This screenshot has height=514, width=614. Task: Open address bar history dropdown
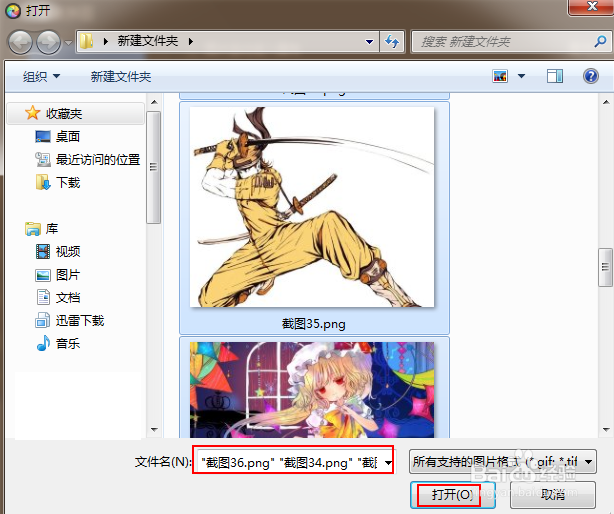(369, 41)
